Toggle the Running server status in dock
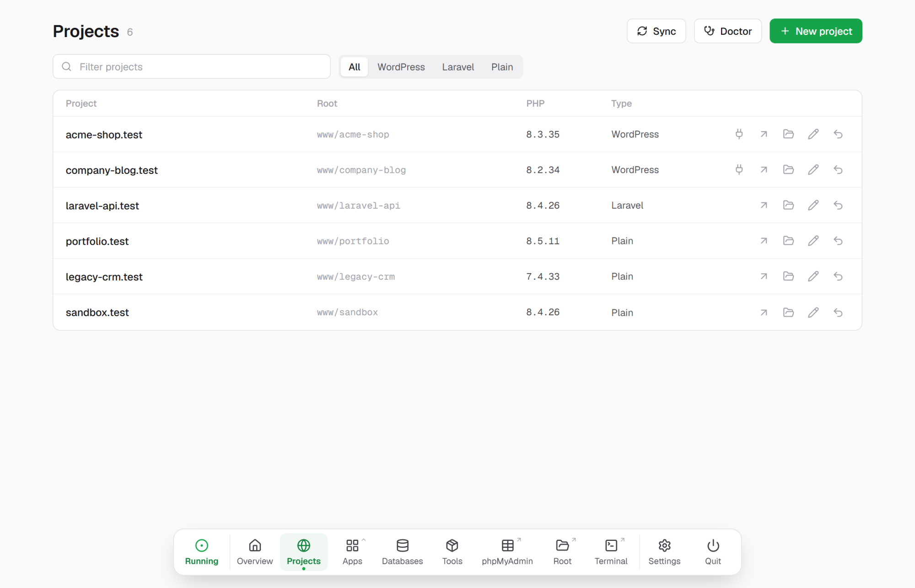915x588 pixels. coord(201,552)
